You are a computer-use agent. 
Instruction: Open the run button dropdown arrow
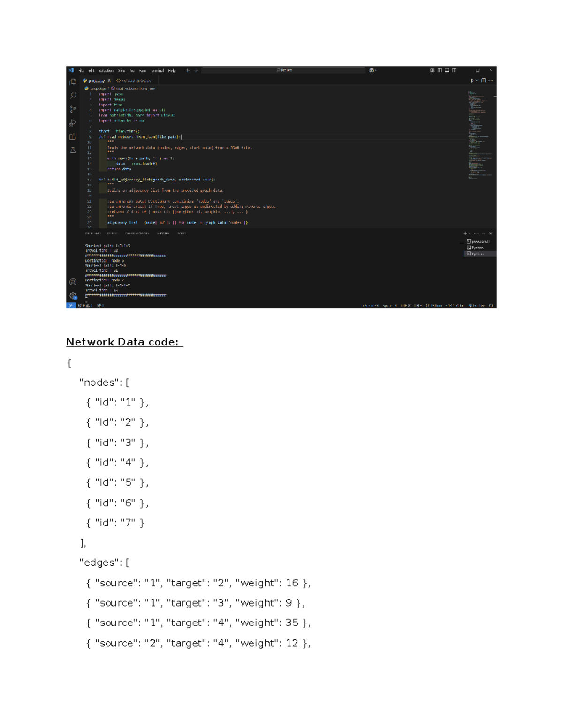(x=477, y=81)
